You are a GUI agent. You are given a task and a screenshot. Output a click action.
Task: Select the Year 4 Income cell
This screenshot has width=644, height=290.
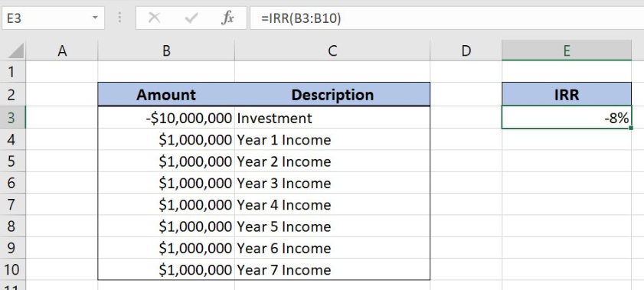(x=332, y=204)
